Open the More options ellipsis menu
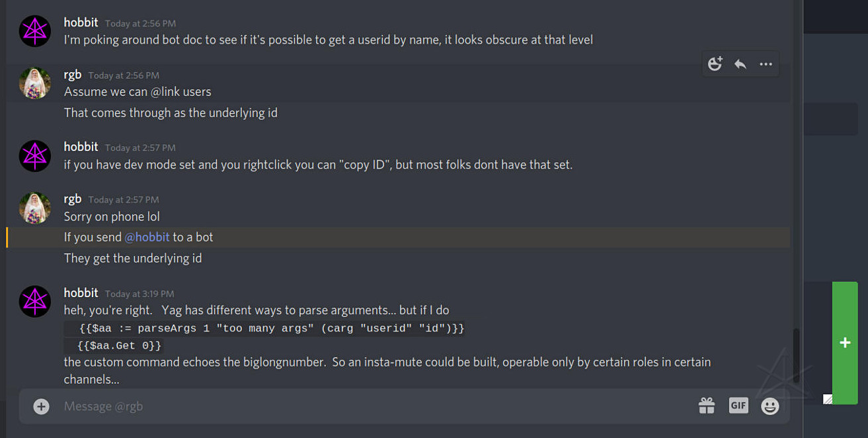This screenshot has height=438, width=868. tap(766, 64)
